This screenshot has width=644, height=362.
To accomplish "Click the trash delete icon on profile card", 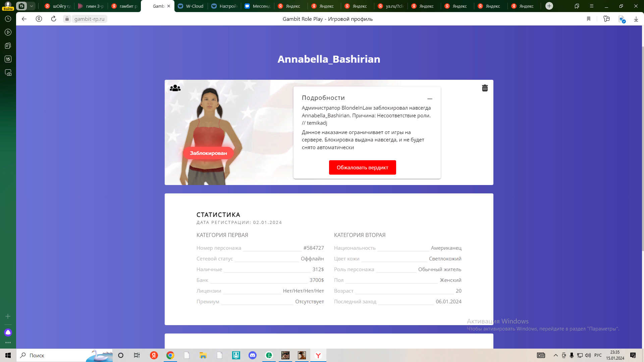I will (x=485, y=88).
